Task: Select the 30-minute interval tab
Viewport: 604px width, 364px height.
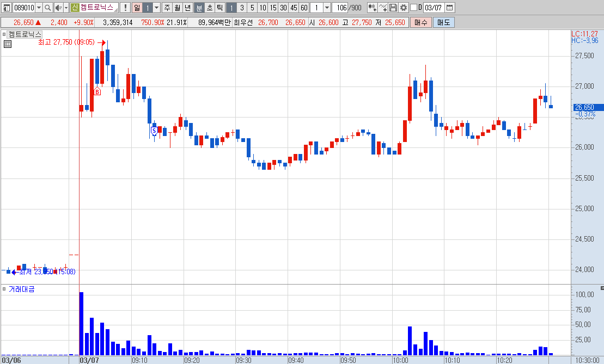Action: click(284, 8)
